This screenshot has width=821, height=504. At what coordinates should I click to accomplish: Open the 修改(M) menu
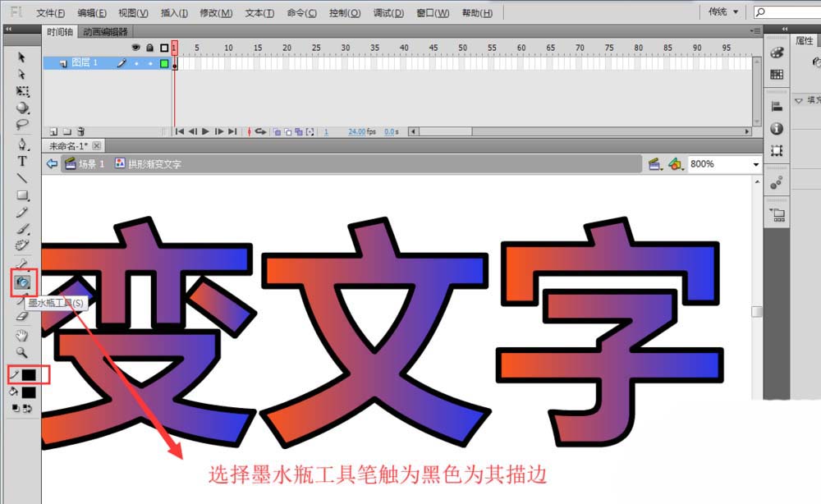click(216, 12)
